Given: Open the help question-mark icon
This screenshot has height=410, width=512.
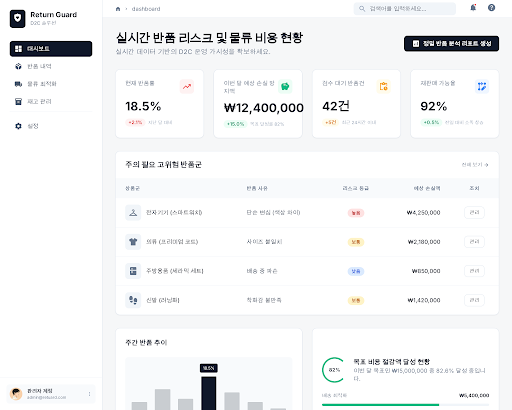Looking at the screenshot, I should point(491,7).
